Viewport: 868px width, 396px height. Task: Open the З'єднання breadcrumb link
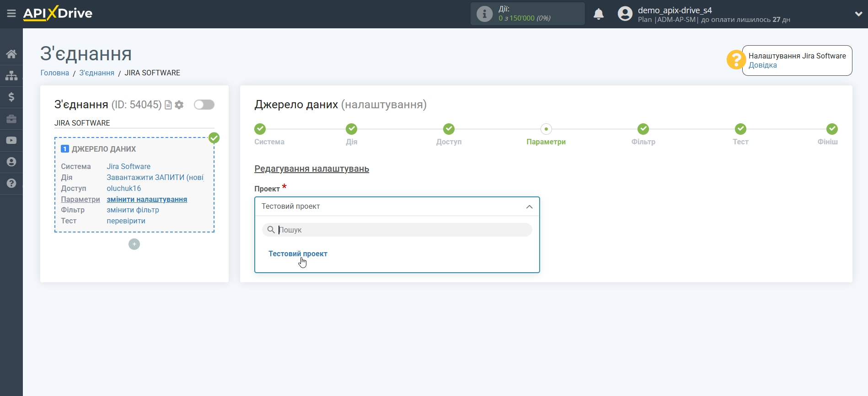pos(96,73)
